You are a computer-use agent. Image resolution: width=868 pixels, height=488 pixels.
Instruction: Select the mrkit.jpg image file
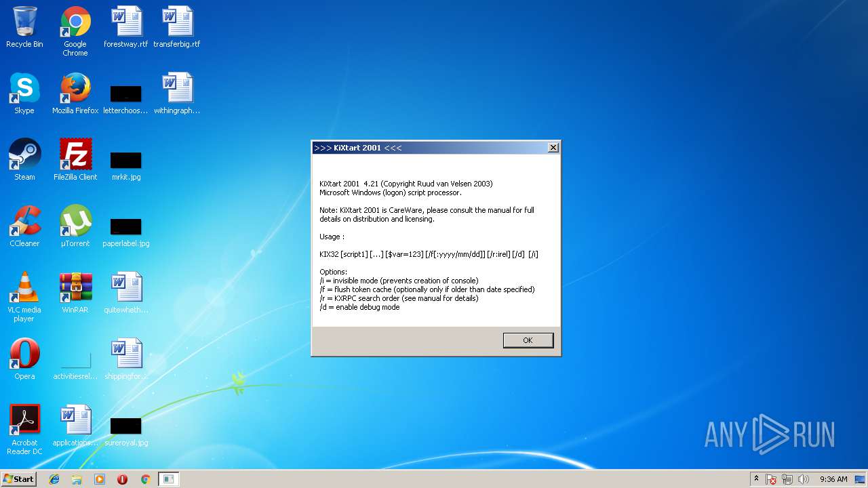tap(126, 165)
